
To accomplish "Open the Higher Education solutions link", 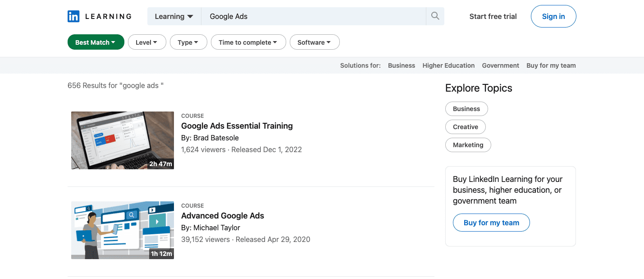I will (x=448, y=65).
